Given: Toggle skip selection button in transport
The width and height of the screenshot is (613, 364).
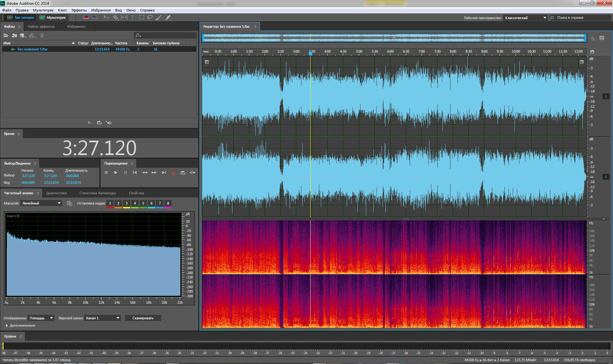Looking at the screenshot, I should pyautogui.click(x=193, y=173).
